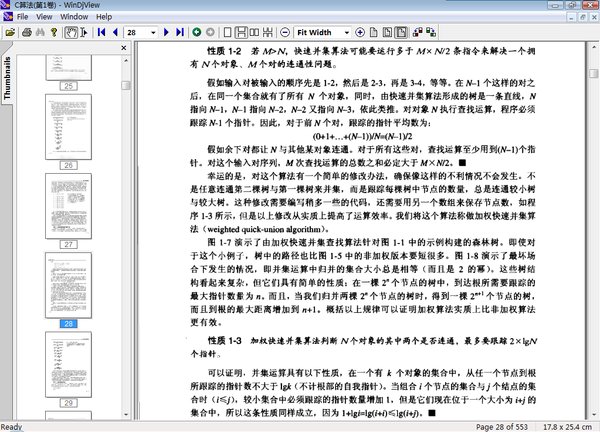Select the hand drag tool
The height and width of the screenshot is (432, 600).
tap(71, 33)
